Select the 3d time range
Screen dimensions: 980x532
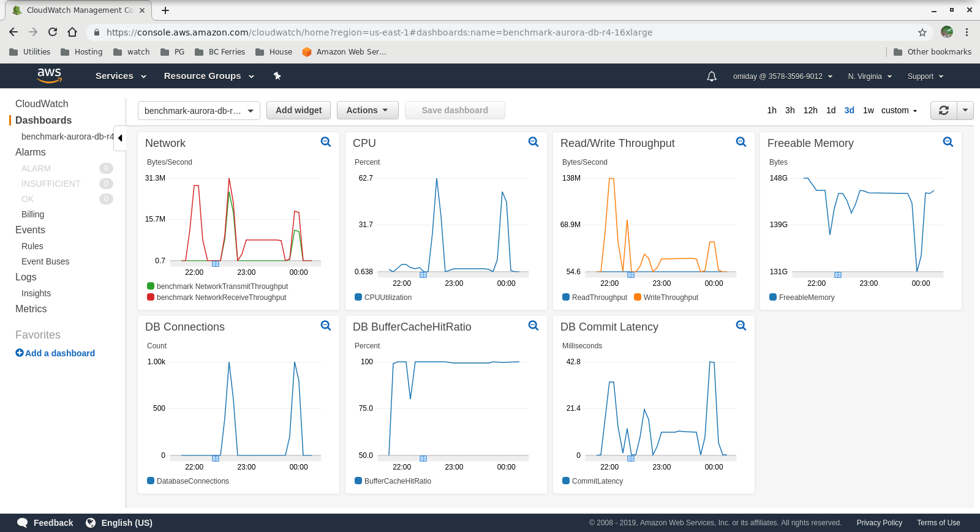click(849, 110)
